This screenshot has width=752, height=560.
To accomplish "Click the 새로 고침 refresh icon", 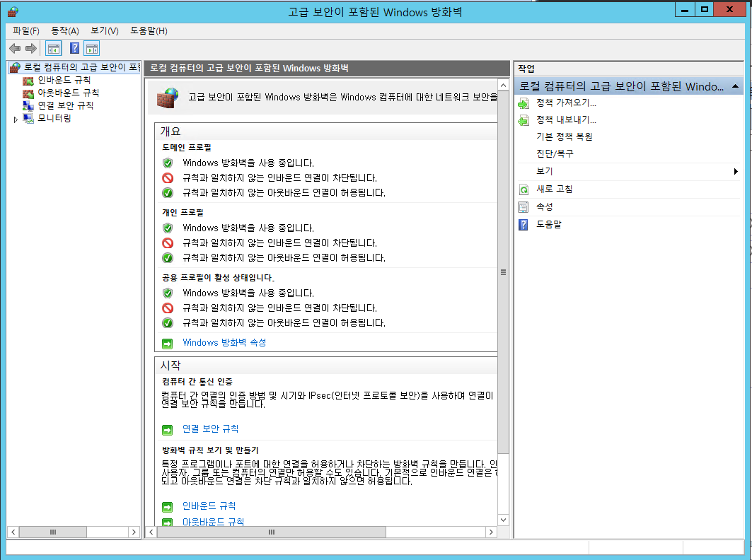I will coord(523,189).
